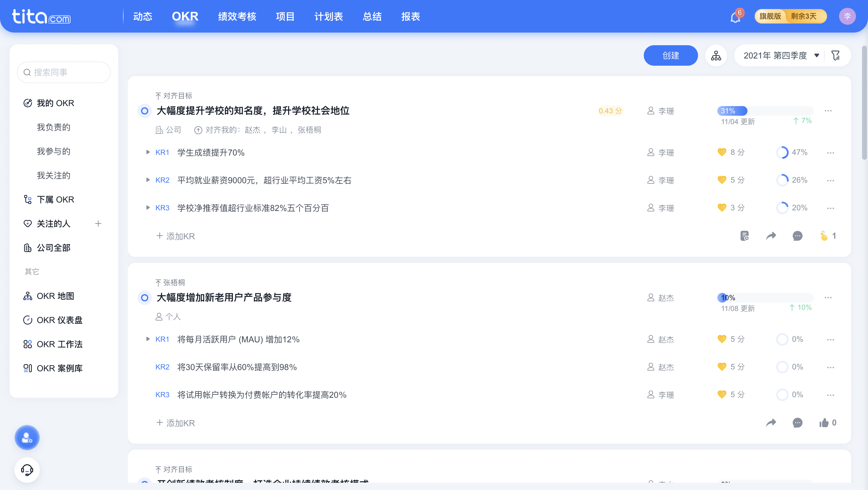Go to the 总结 tab
868x490 pixels.
point(372,16)
